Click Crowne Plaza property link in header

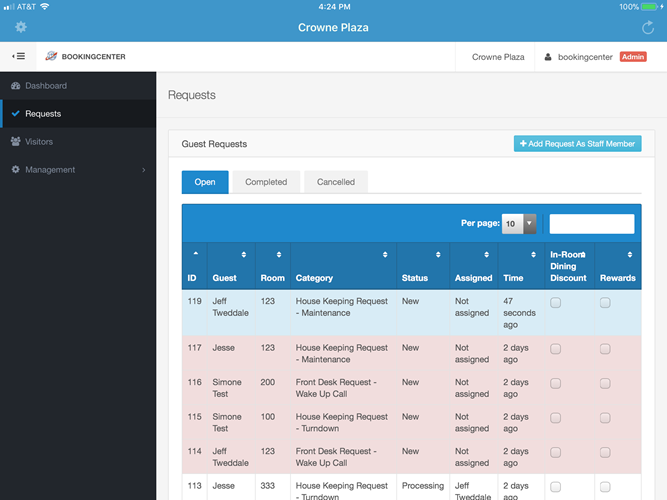click(x=498, y=57)
